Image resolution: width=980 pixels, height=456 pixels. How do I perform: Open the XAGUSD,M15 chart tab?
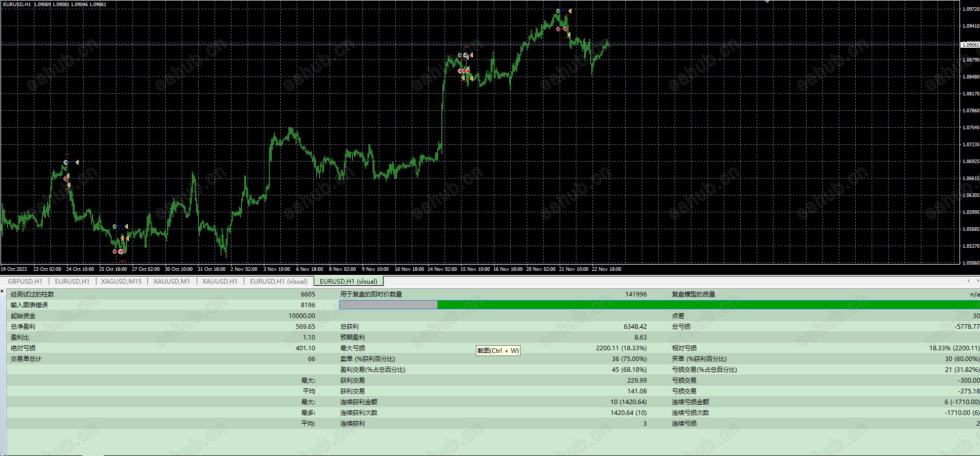[x=121, y=281]
